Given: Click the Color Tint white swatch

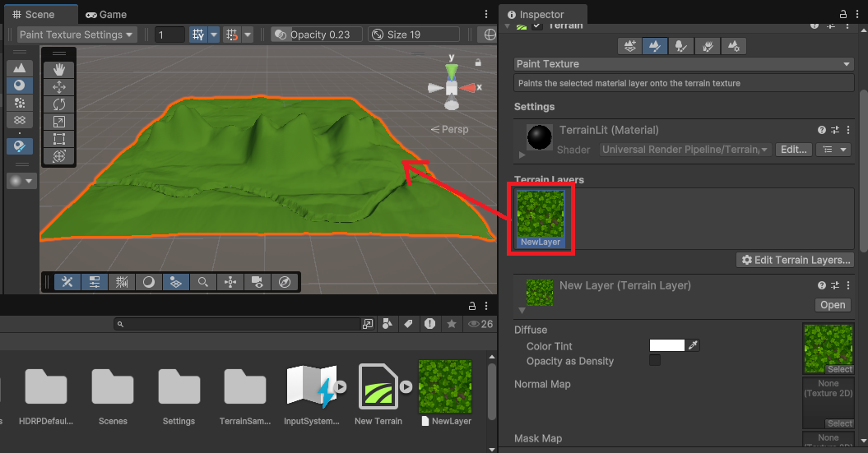Looking at the screenshot, I should 666,346.
